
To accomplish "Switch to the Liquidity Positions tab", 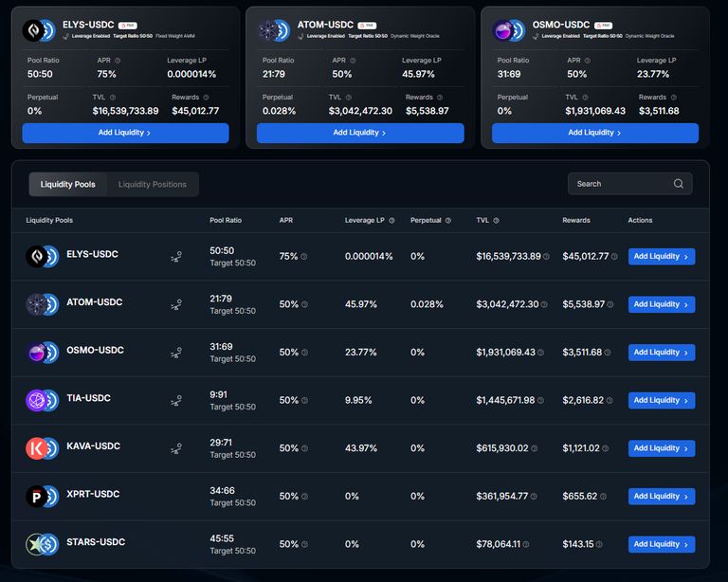I will [x=152, y=184].
